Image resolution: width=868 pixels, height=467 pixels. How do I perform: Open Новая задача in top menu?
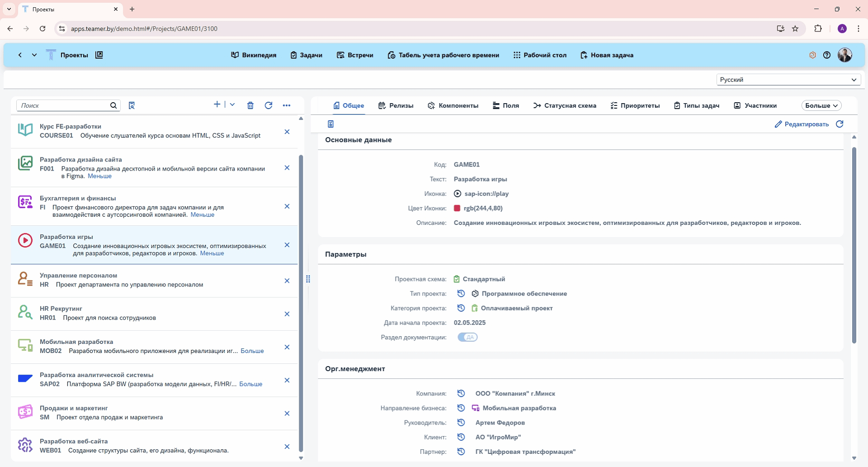[607, 55]
